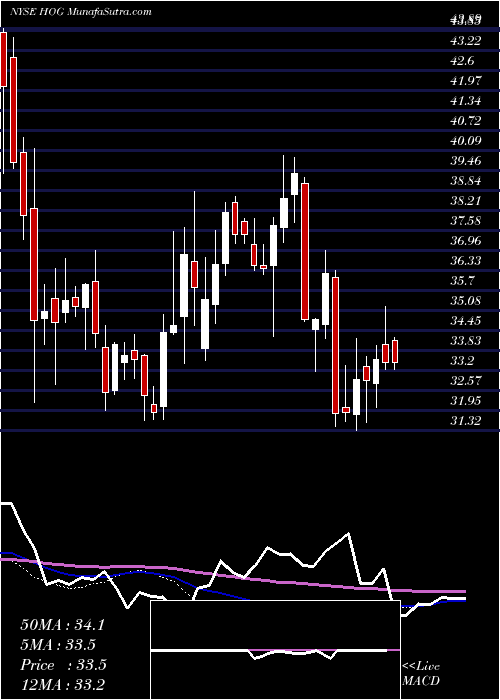This screenshot has width=500, height=700.
Task: Click inside the MACD inset panel
Action: [275, 650]
